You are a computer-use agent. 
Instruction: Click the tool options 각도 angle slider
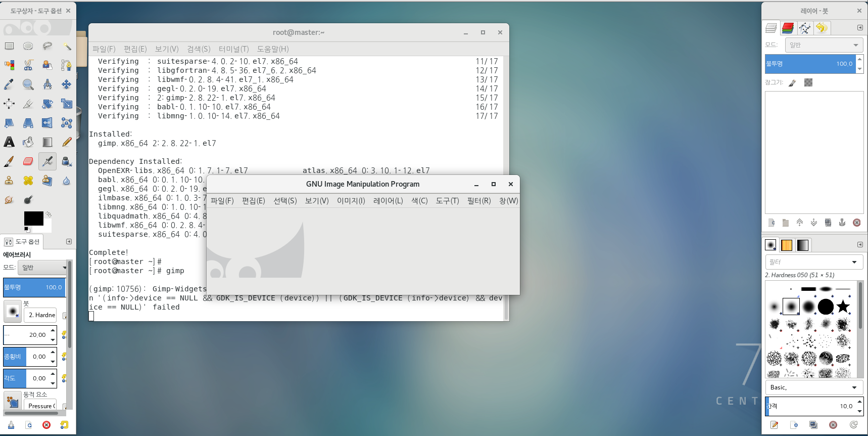click(x=27, y=378)
